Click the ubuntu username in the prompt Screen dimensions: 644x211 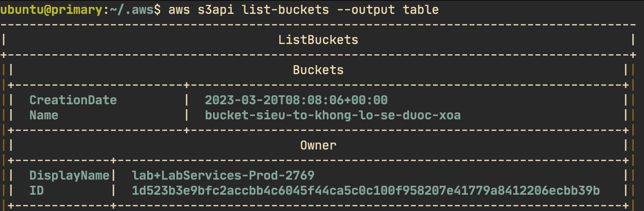(x=22, y=10)
